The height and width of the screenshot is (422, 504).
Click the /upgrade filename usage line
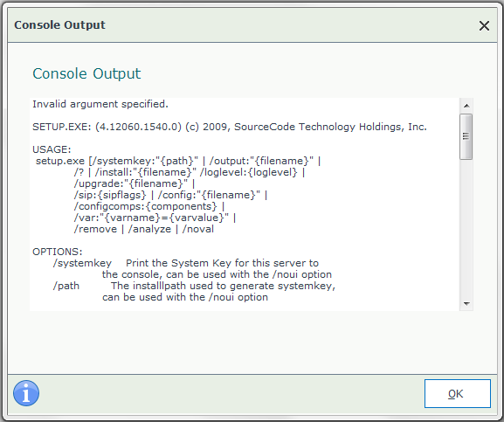click(x=135, y=183)
